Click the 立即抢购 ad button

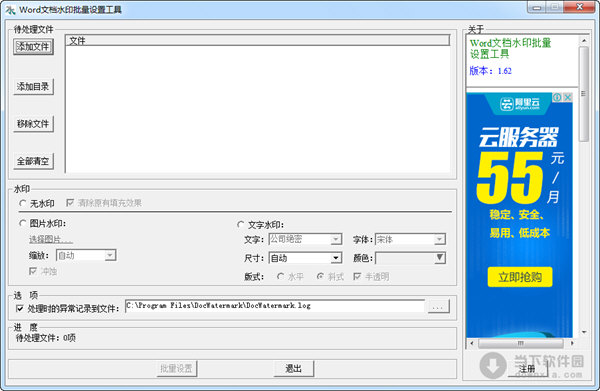(x=520, y=277)
